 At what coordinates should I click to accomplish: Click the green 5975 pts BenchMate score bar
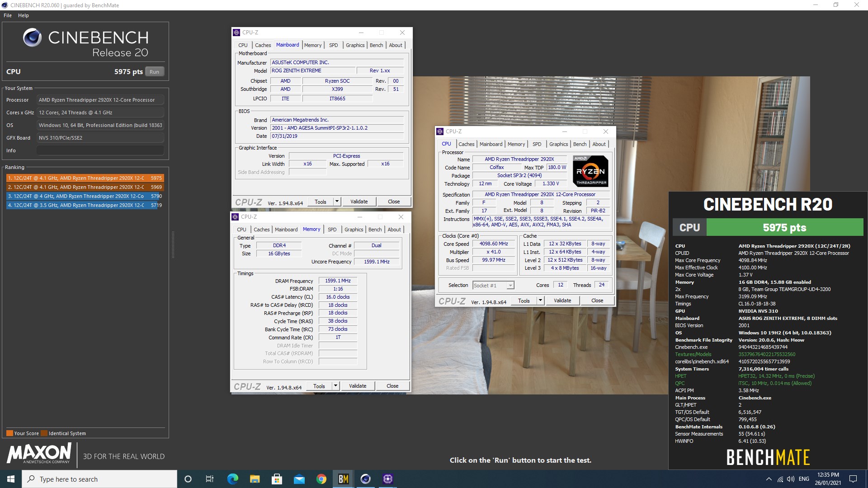[x=784, y=227]
